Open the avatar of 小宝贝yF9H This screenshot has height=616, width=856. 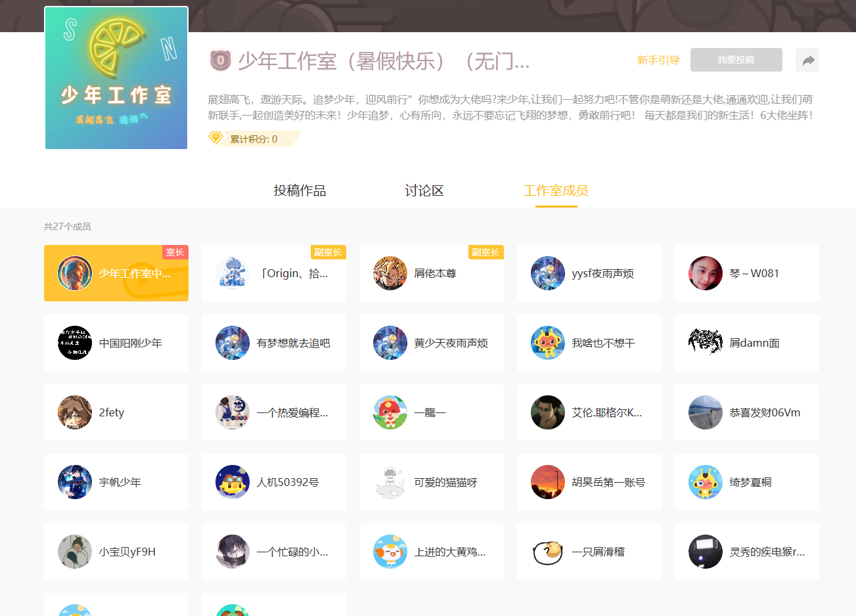[75, 552]
